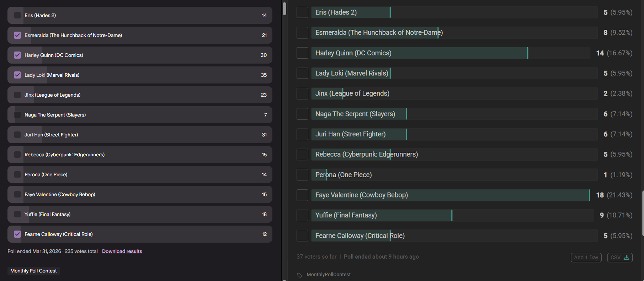Image resolution: width=644 pixels, height=281 pixels.
Task: Tick the Naga The Serpent checkbox in right poll
Action: pyautogui.click(x=302, y=114)
